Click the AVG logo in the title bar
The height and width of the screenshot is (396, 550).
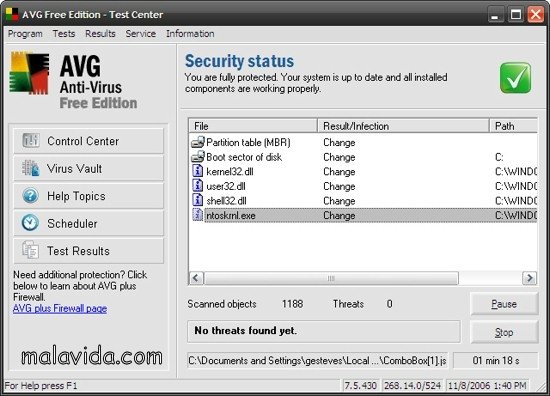[12, 14]
